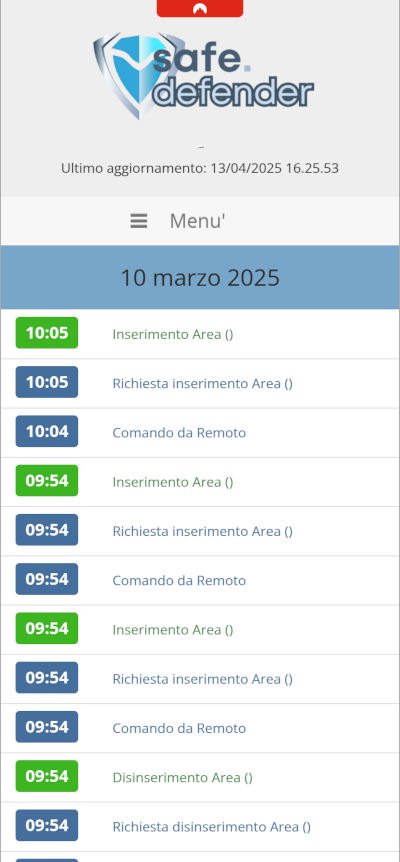Select the 10 marzo 2025 date header
Image resolution: width=400 pixels, height=862 pixels.
tap(200, 278)
